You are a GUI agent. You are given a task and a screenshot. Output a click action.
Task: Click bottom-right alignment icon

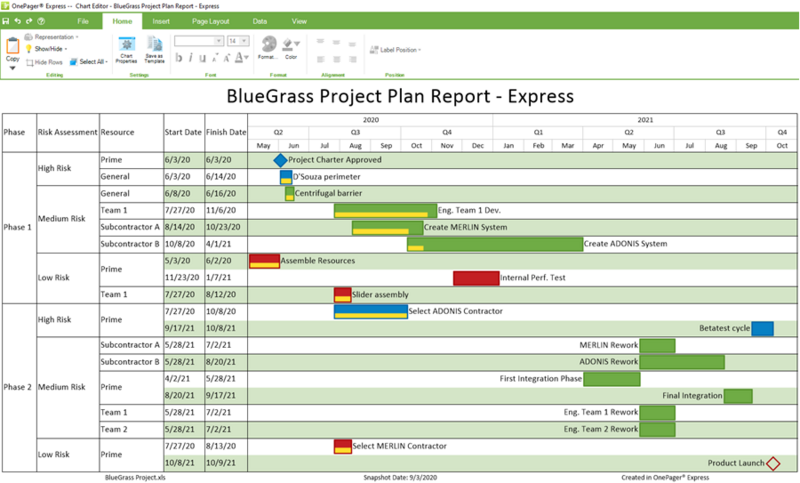(x=352, y=59)
